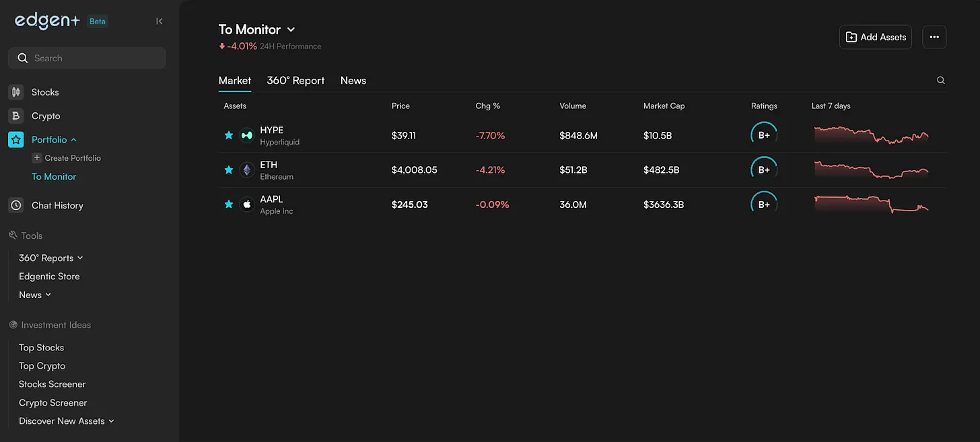980x442 pixels.
Task: Click the Add Assets button
Action: [875, 37]
